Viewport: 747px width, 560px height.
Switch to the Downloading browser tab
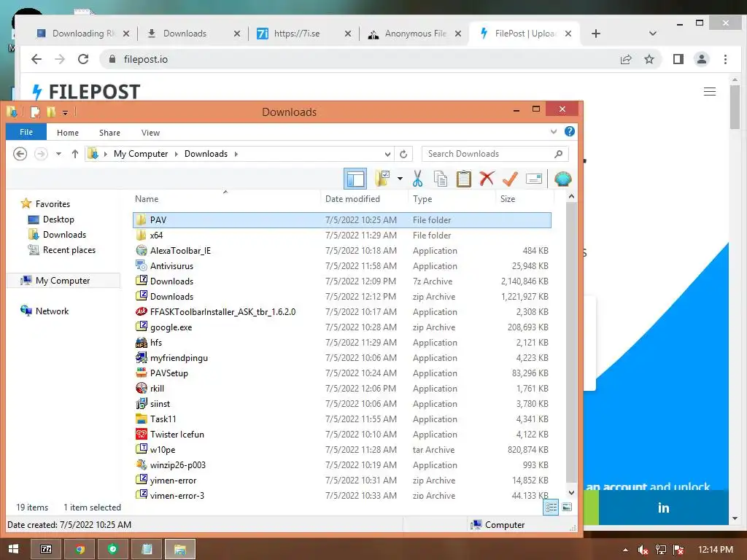click(83, 34)
